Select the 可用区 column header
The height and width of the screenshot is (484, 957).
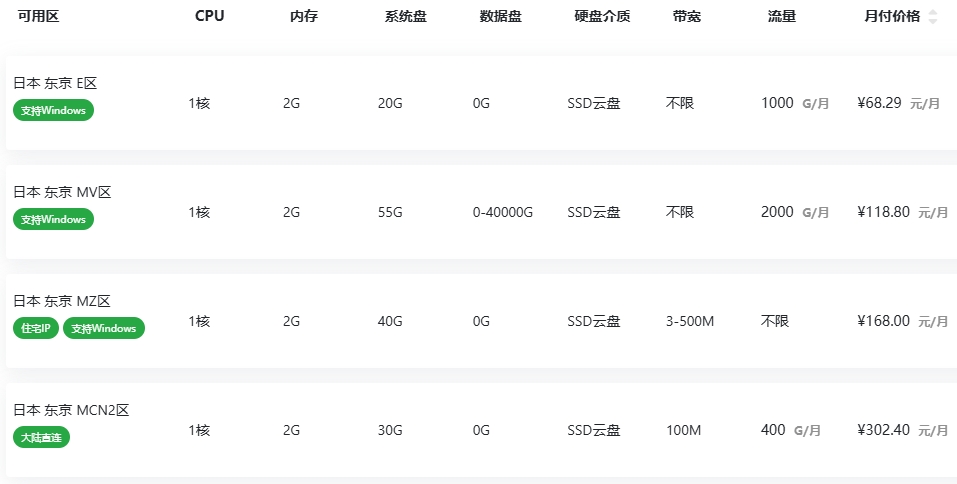[38, 16]
